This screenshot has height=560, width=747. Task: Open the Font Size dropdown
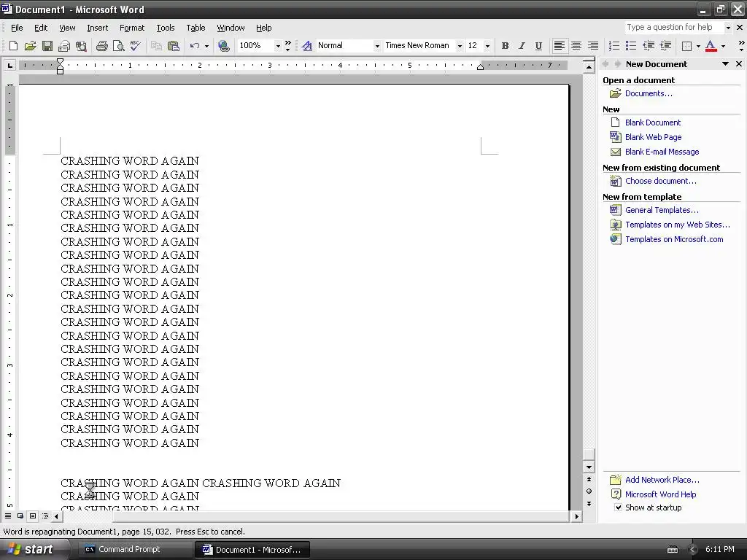click(x=487, y=46)
